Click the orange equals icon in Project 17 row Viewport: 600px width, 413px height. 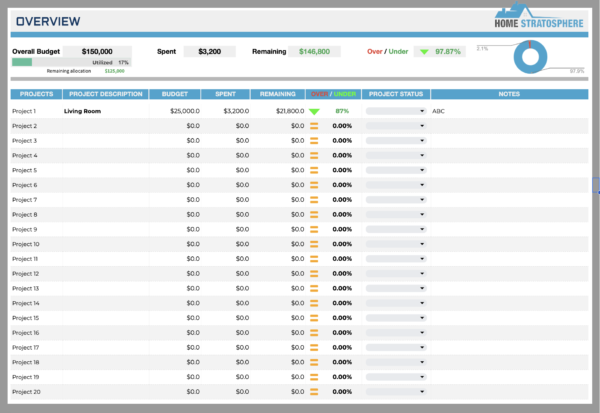pyautogui.click(x=314, y=348)
